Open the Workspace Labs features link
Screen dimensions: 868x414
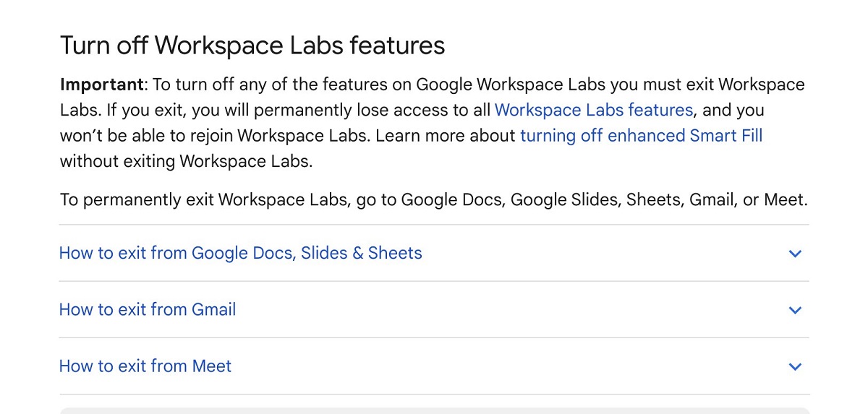pos(594,110)
